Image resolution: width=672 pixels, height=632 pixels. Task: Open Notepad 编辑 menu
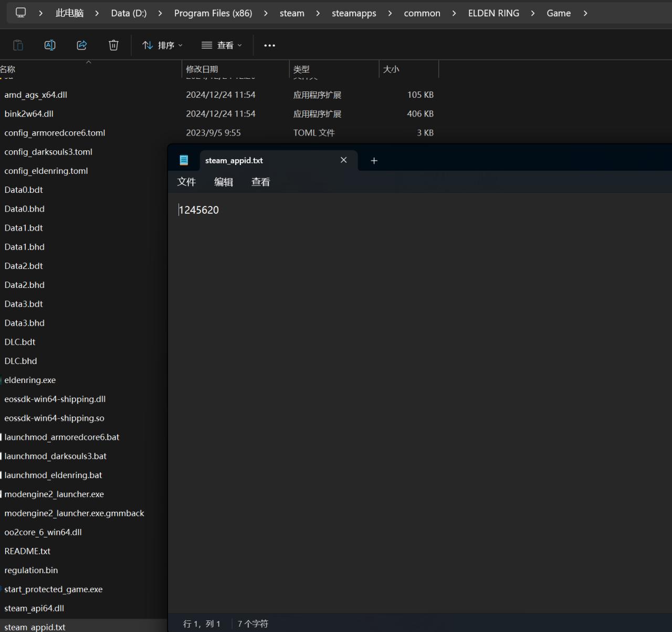tap(224, 182)
